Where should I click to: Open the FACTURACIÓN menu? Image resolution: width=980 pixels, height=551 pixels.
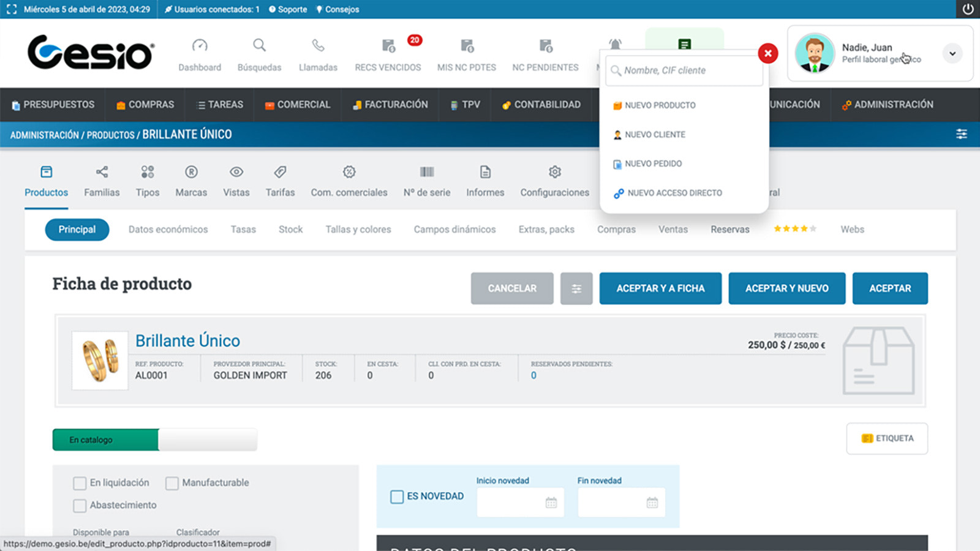pos(390,105)
